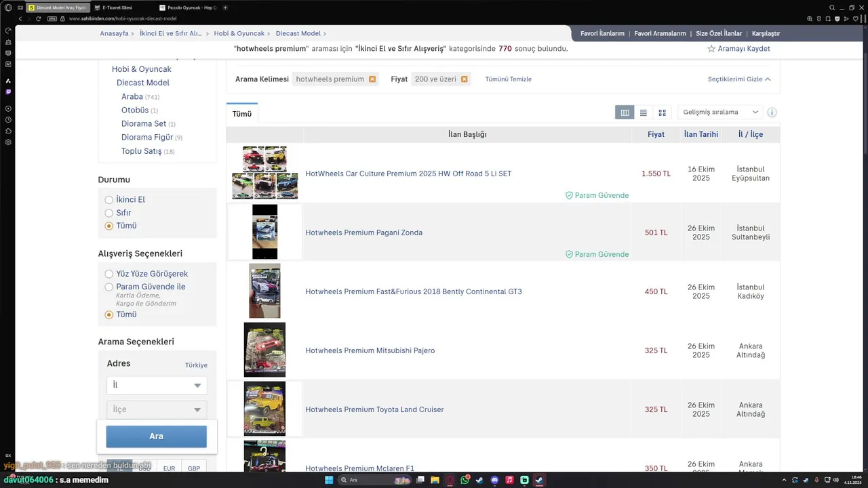Select 'Tümü' under Alışveriş Seçenekleri
Viewport: 868px width, 488px height.
(x=108, y=314)
